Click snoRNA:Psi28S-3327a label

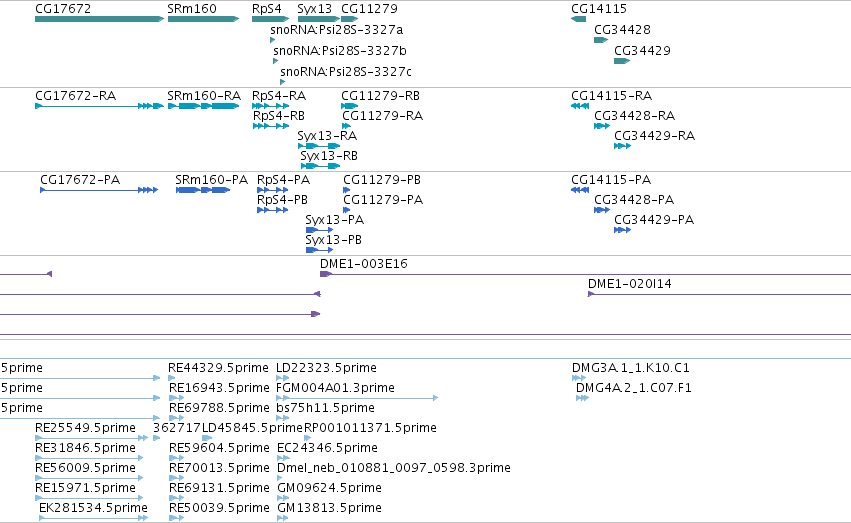pos(336,30)
